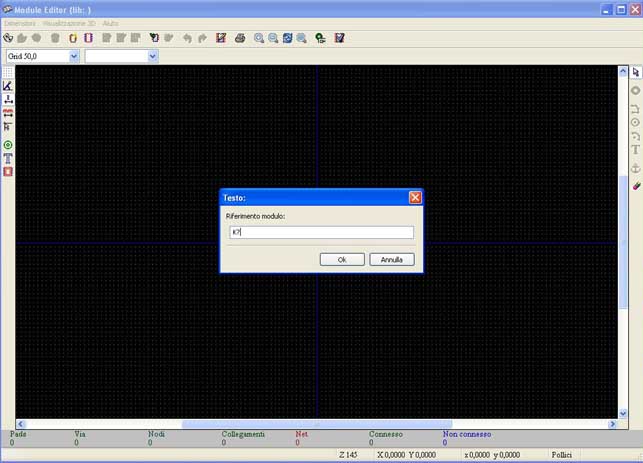The image size is (643, 463).
Task: Click the Nodi status label
Action: click(x=156, y=434)
